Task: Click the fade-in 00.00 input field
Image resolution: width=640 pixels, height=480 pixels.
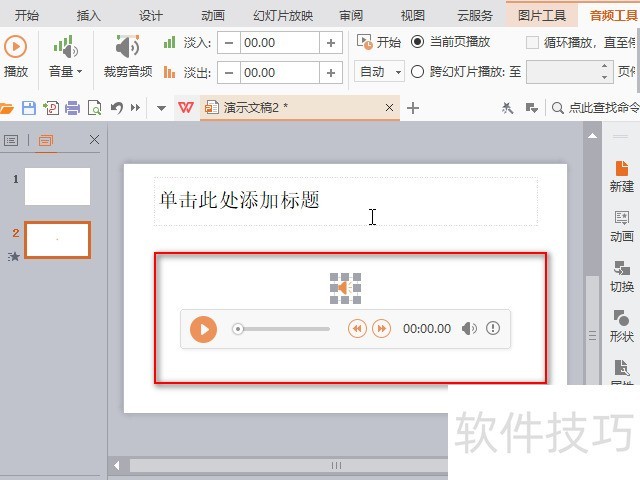Action: 280,43
